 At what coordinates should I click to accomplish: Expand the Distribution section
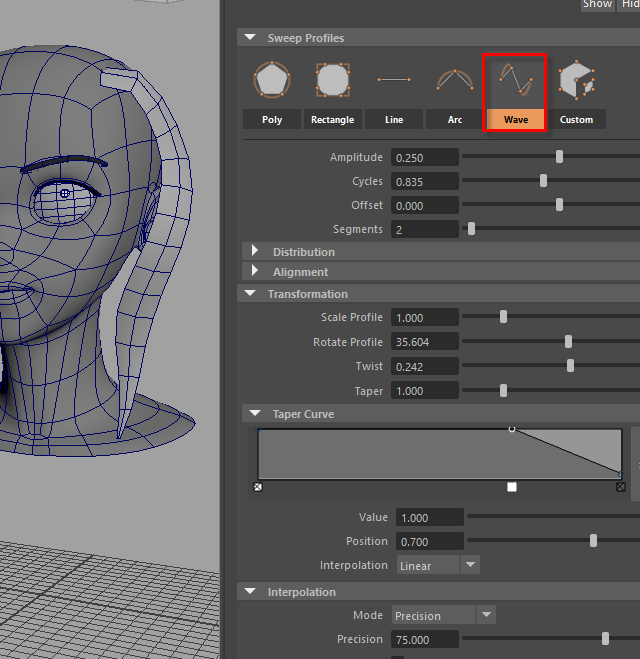tap(255, 251)
